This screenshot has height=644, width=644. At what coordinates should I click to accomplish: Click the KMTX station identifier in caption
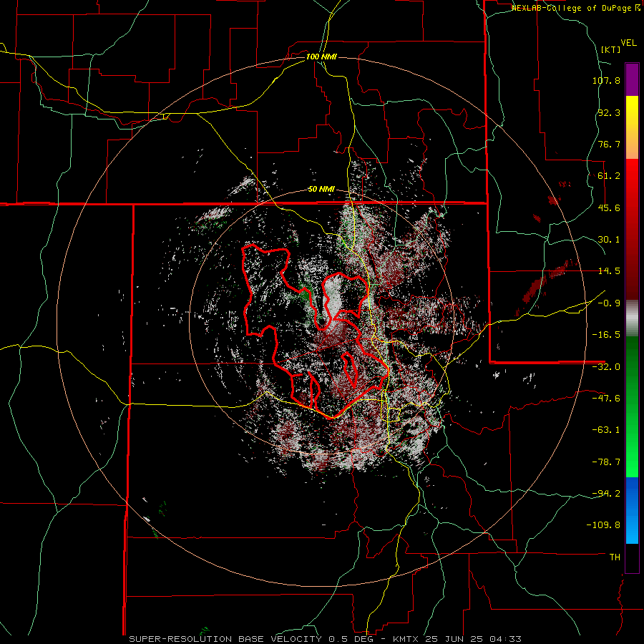(x=406, y=639)
